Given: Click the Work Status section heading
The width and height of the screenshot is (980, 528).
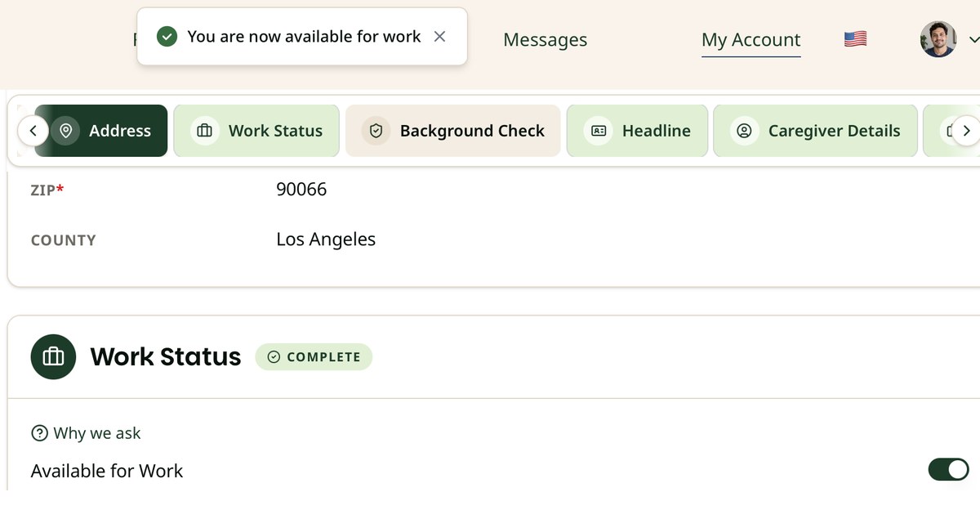Looking at the screenshot, I should [x=166, y=357].
